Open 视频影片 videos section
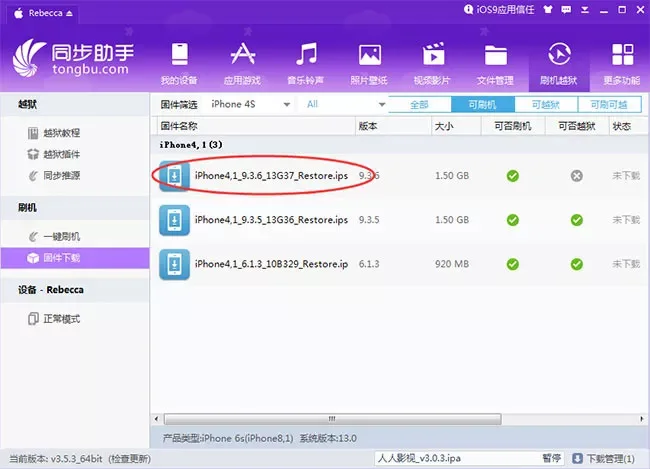 (x=432, y=63)
